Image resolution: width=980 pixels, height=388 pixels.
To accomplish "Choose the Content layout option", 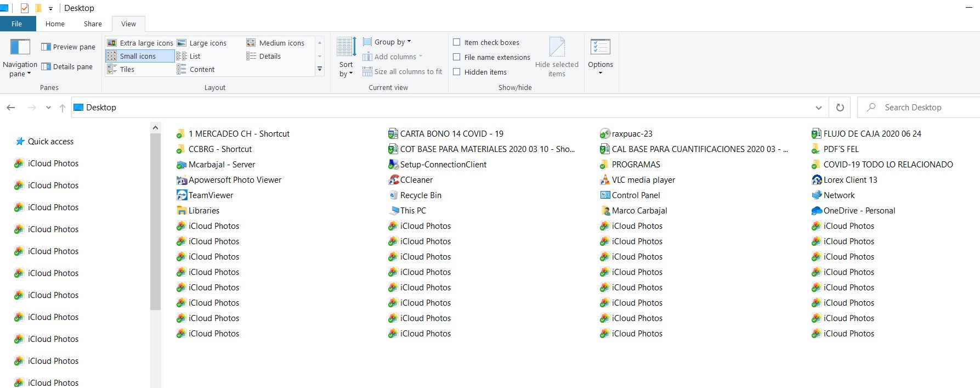I will [196, 69].
